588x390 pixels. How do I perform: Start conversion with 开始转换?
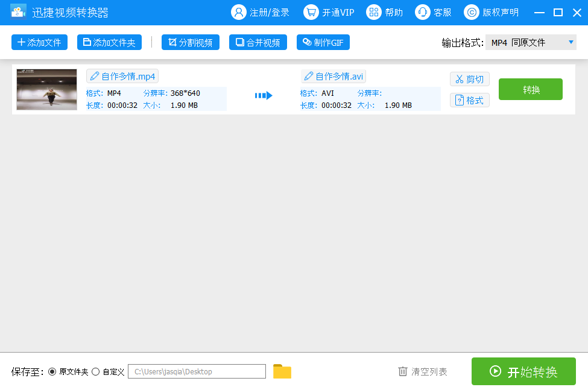point(523,371)
